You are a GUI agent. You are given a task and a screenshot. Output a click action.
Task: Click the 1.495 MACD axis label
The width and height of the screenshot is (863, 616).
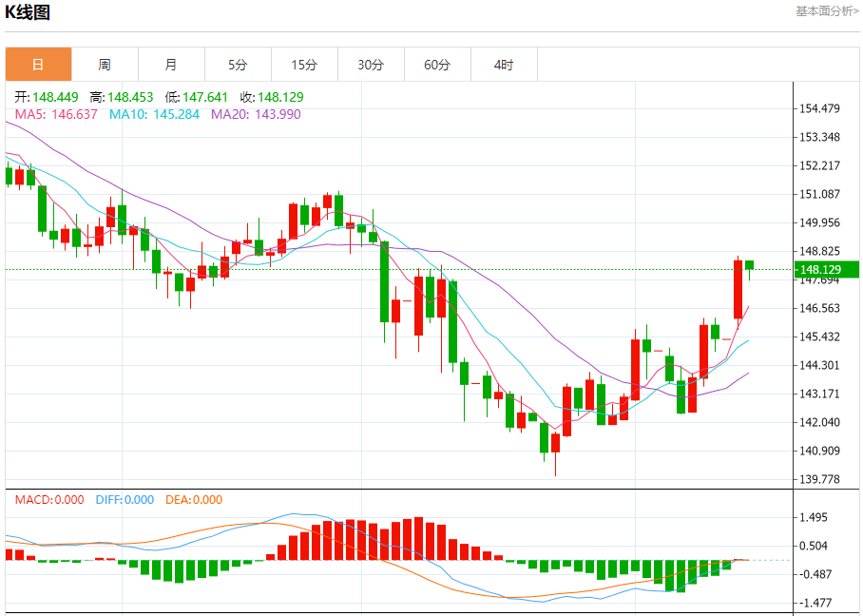click(x=814, y=517)
